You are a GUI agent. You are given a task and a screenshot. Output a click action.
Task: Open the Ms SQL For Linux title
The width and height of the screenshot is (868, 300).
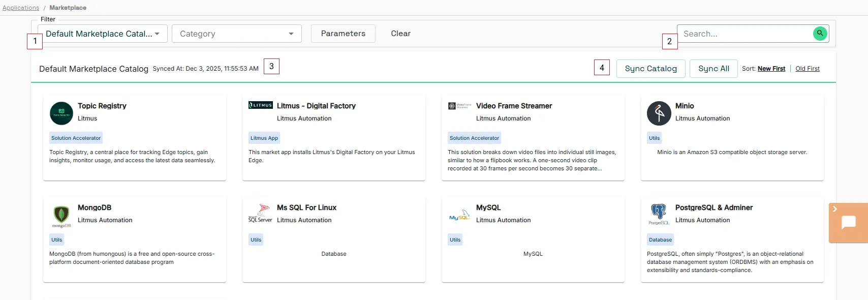[306, 207]
